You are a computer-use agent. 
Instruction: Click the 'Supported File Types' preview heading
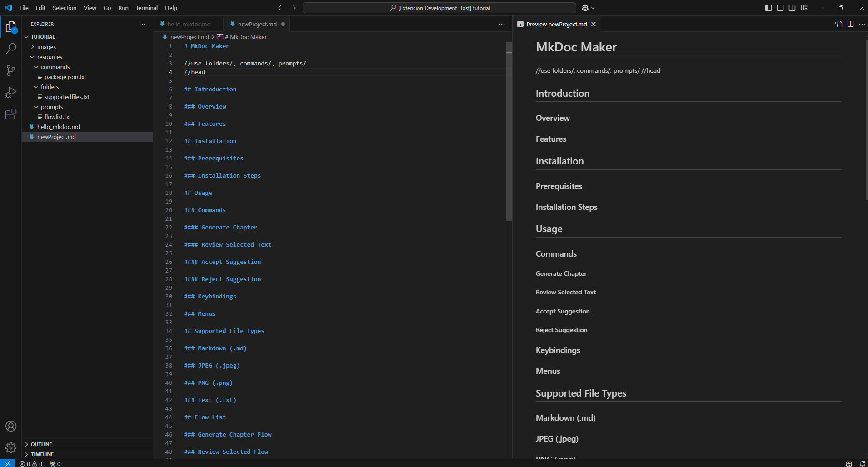581,393
